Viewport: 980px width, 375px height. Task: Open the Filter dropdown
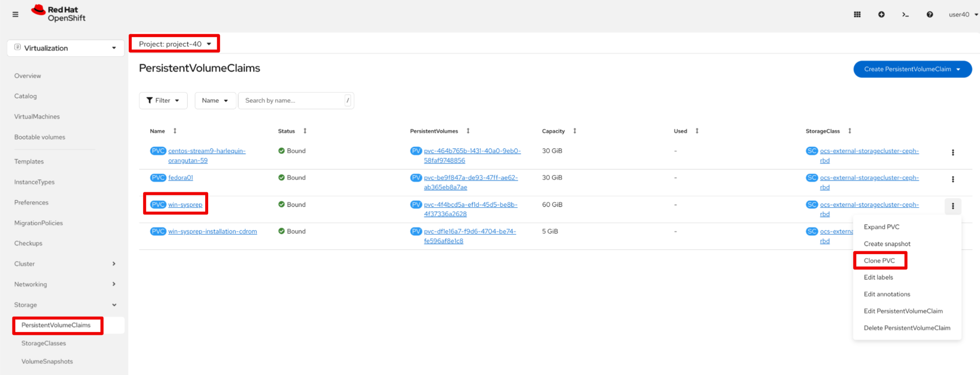pyautogui.click(x=163, y=101)
